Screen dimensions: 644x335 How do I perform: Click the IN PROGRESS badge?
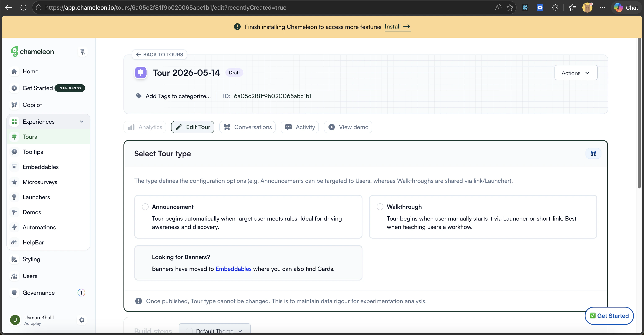click(x=70, y=88)
